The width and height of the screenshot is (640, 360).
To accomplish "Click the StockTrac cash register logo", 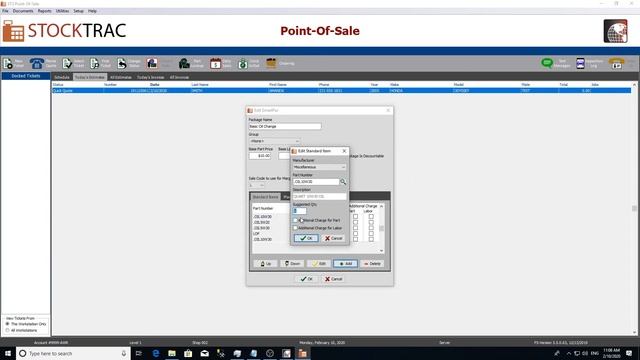I will point(13,31).
